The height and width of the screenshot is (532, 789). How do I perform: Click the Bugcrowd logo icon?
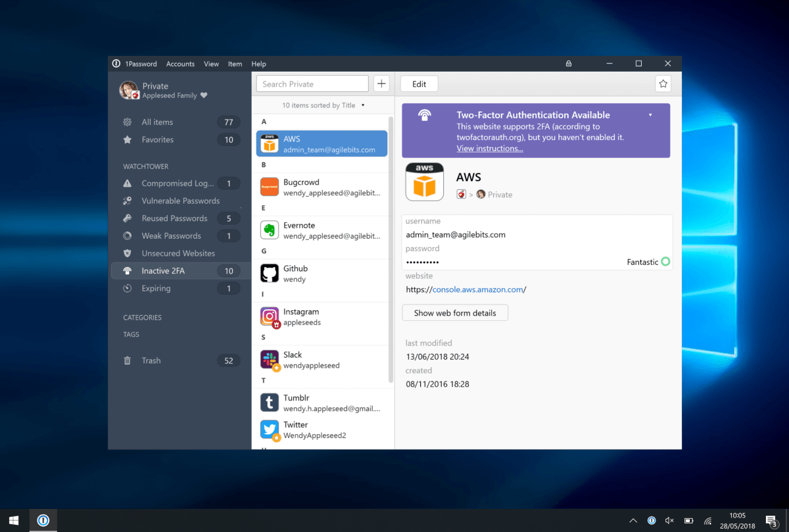270,187
